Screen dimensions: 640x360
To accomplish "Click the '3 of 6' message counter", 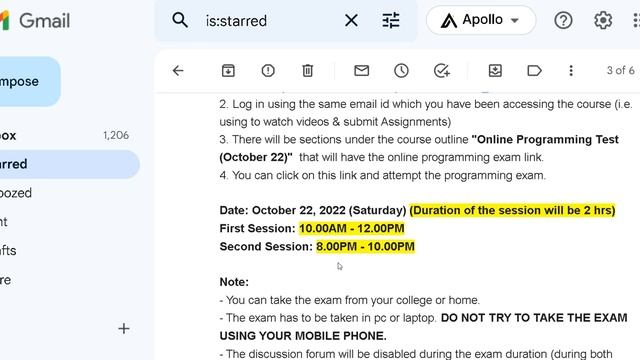I will (620, 70).
